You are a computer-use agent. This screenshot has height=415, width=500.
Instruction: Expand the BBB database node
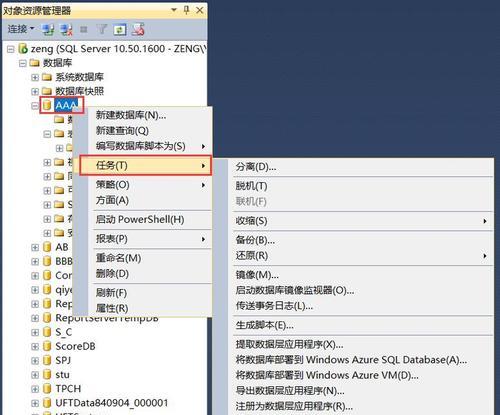(35, 261)
